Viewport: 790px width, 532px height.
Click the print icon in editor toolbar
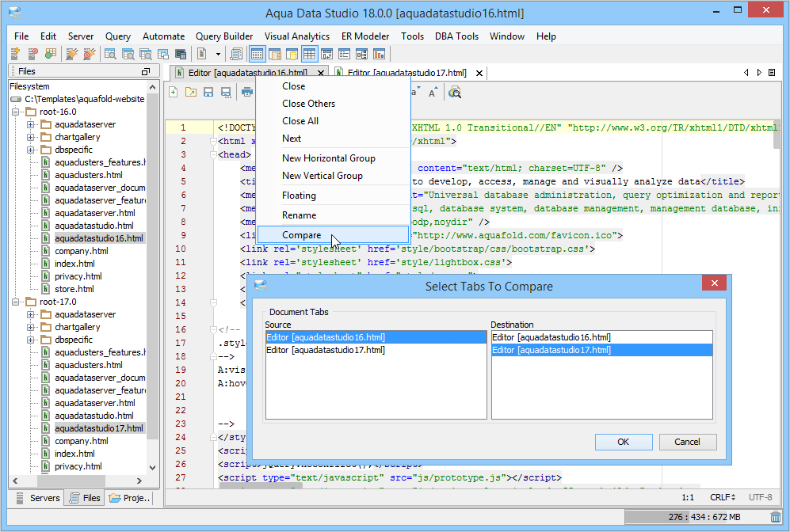(x=246, y=93)
